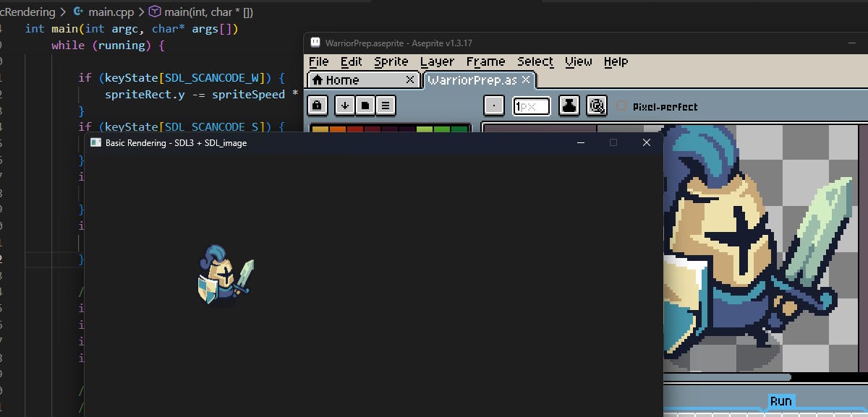Pick the yellow palette swatch
This screenshot has height=417, width=868.
pyautogui.click(x=320, y=130)
